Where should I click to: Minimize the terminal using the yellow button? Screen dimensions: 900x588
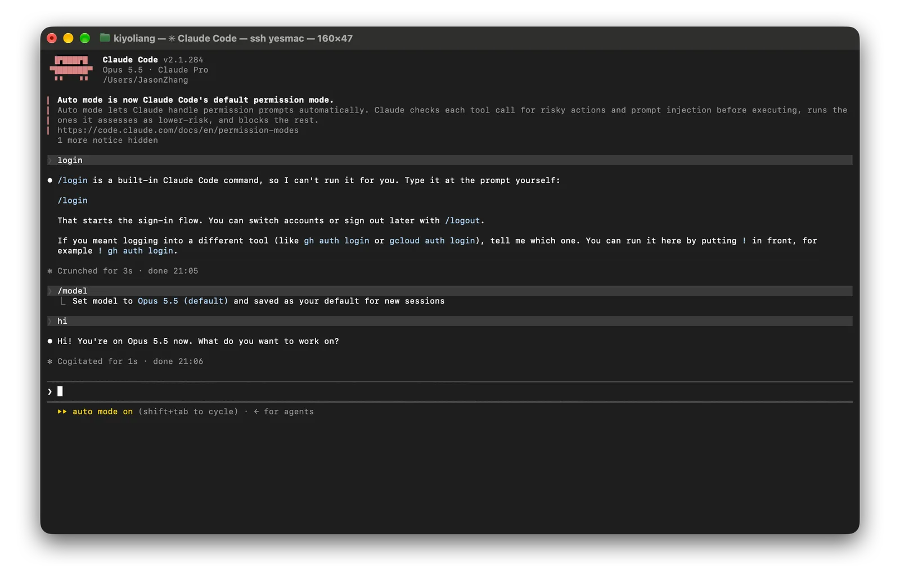68,38
